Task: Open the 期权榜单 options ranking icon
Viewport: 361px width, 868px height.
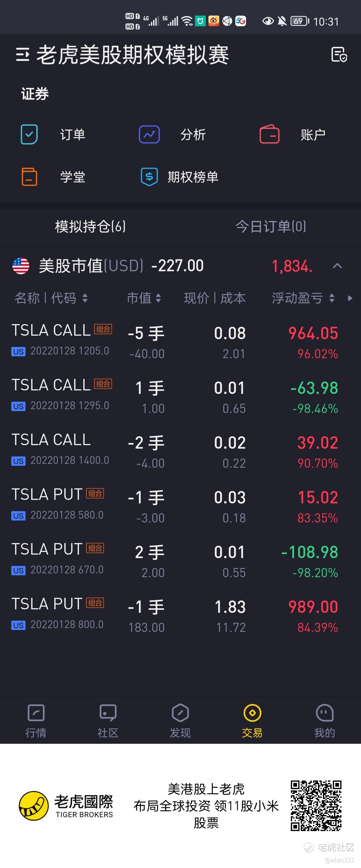Action: [x=149, y=177]
